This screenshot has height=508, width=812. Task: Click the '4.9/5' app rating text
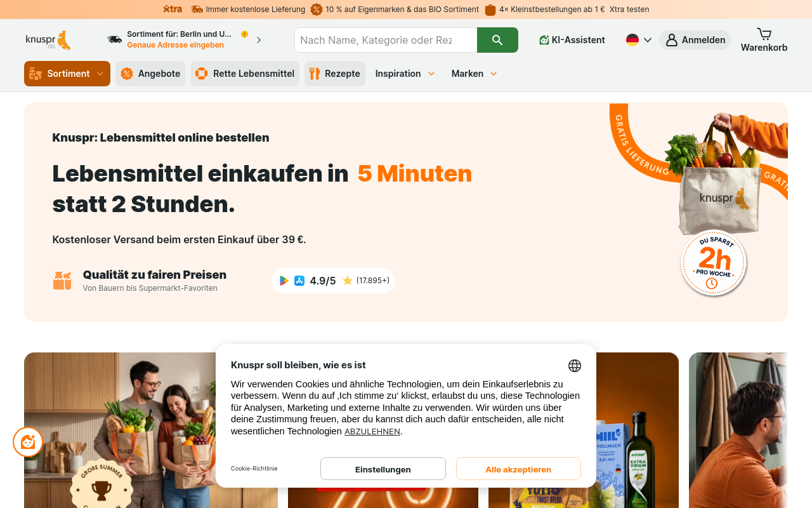(x=323, y=281)
